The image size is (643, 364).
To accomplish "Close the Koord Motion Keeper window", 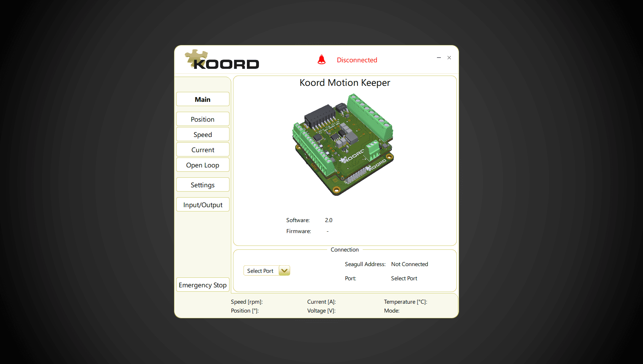I will 449,57.
